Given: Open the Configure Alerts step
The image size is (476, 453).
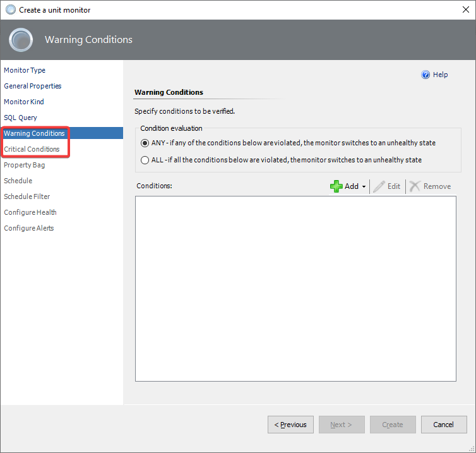Looking at the screenshot, I should (29, 228).
